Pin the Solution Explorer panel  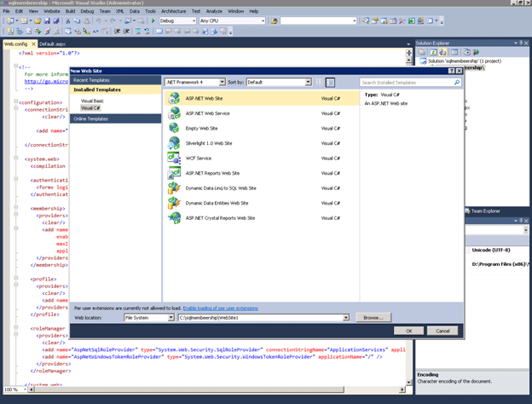click(521, 43)
